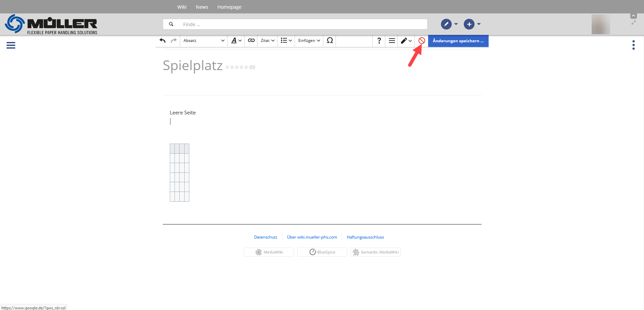Toggle fullscreen with the expand arrows icon
The image size is (644, 310).
[633, 23]
